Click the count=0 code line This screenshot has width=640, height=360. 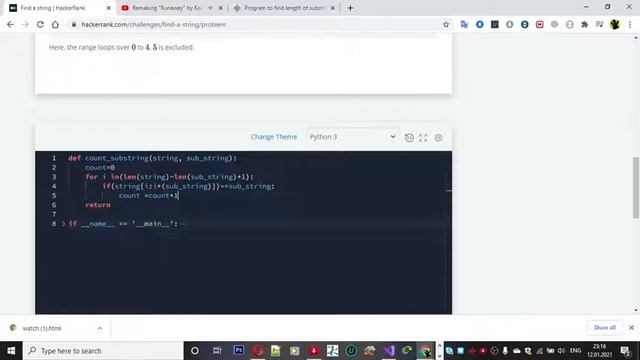coord(100,167)
